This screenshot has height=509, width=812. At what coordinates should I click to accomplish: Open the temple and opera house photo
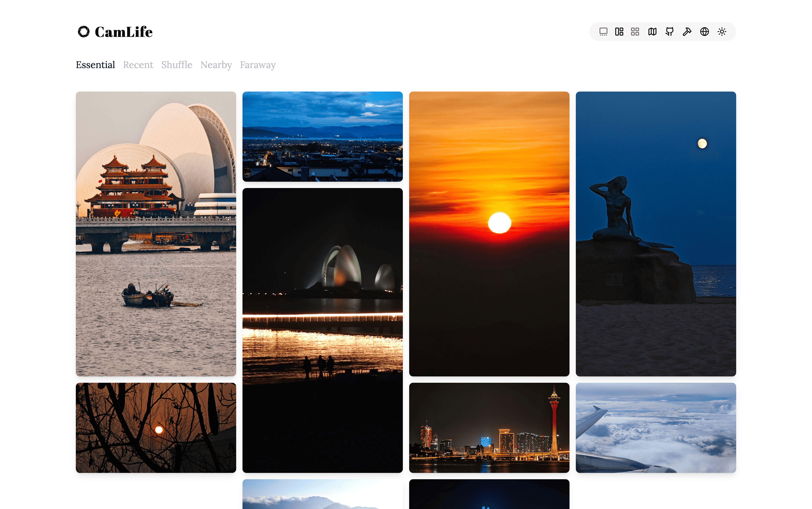156,232
